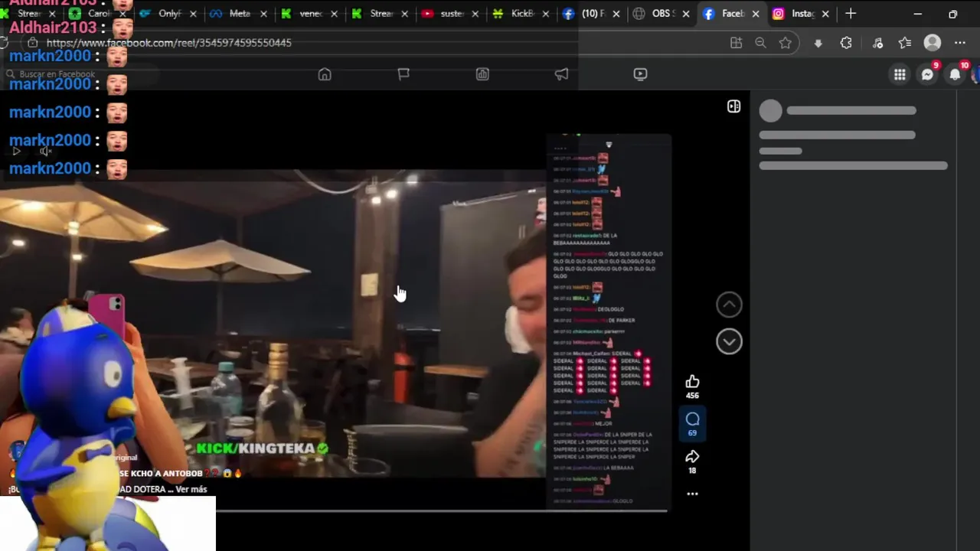Image resolution: width=980 pixels, height=551 pixels.
Task: Close the active Facebook reel tab
Action: [756, 14]
